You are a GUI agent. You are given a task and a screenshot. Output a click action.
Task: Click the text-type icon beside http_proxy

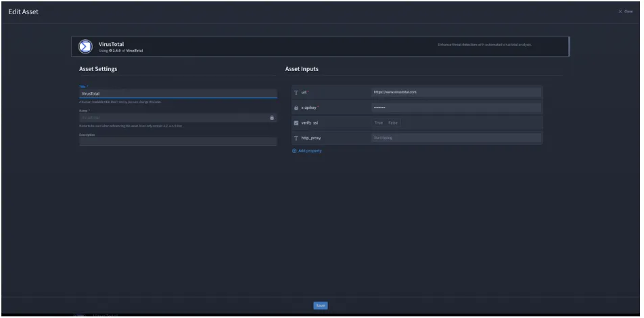coord(296,138)
